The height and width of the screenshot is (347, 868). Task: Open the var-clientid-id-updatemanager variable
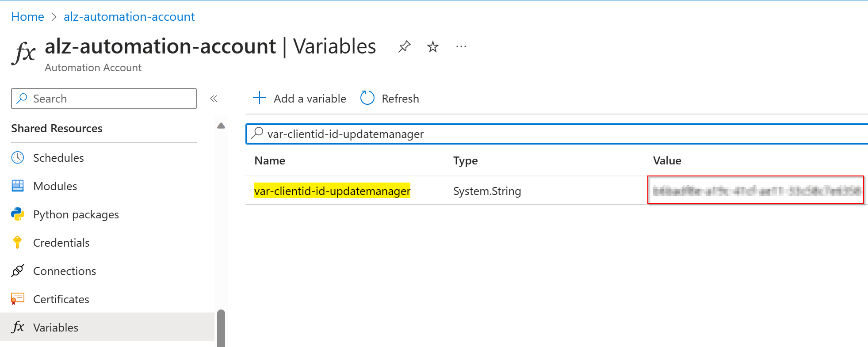pos(333,191)
